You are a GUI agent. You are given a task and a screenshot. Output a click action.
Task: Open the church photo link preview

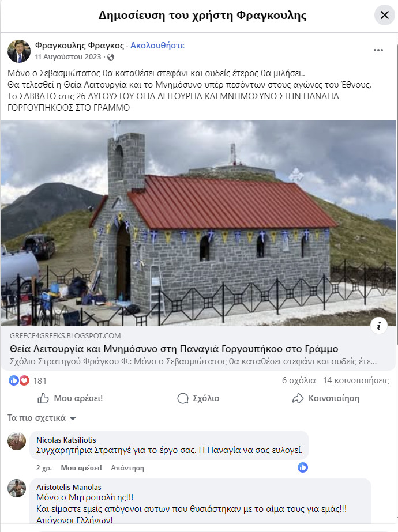click(198, 223)
